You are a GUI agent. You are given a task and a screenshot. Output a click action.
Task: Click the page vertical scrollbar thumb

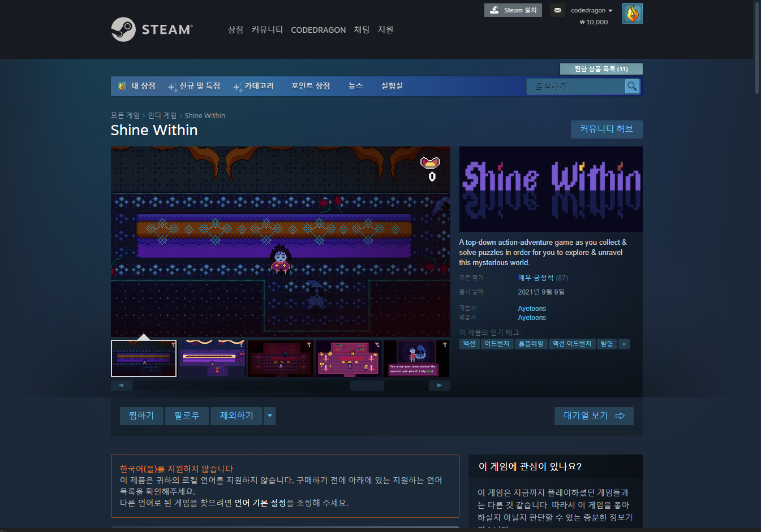(x=758, y=48)
